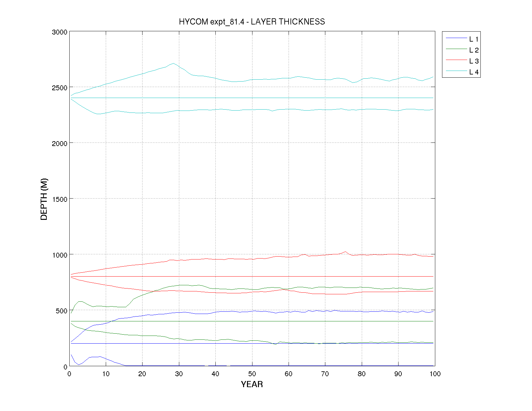Screen dimensions: 532x411
Task: Click the 1000 depth tick label
Action: pyautogui.click(x=59, y=255)
